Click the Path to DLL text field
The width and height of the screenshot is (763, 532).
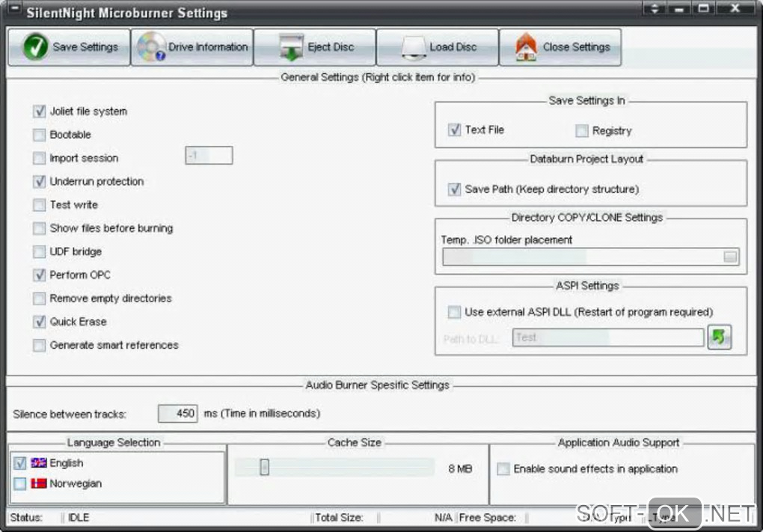(607, 337)
